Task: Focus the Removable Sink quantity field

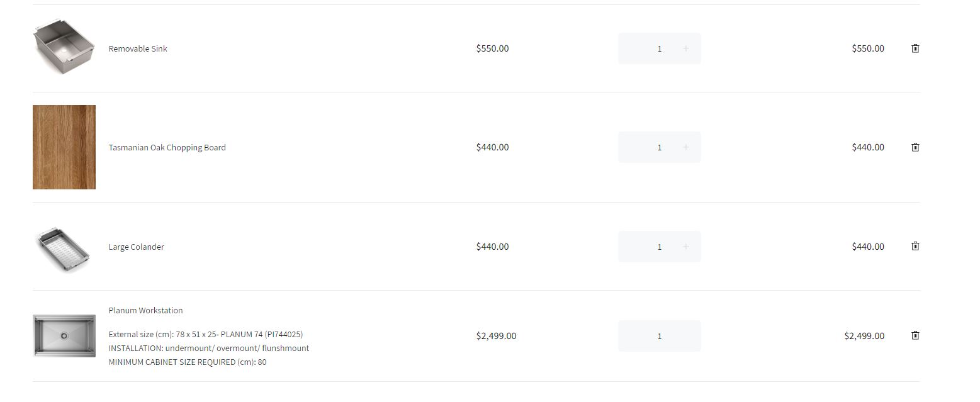Action: coord(659,48)
